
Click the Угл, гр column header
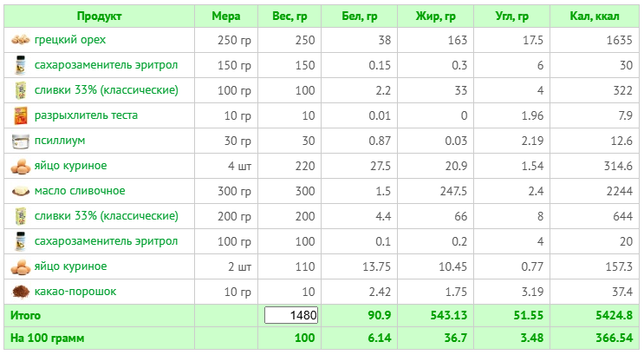pyautogui.click(x=511, y=16)
